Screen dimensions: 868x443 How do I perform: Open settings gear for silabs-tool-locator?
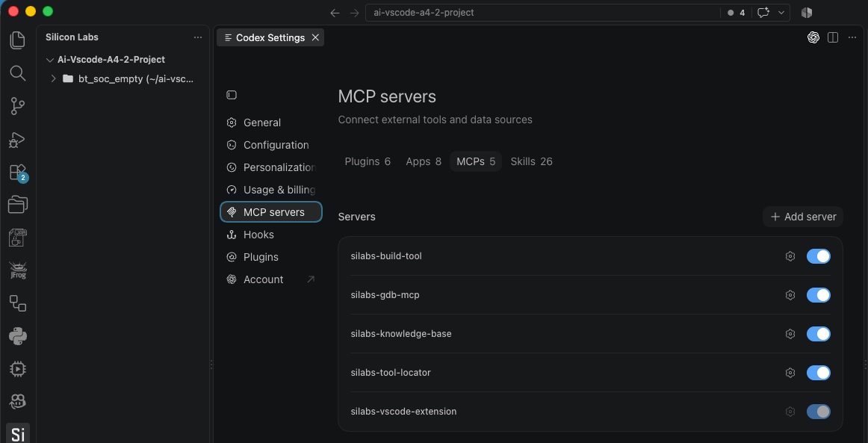point(790,372)
